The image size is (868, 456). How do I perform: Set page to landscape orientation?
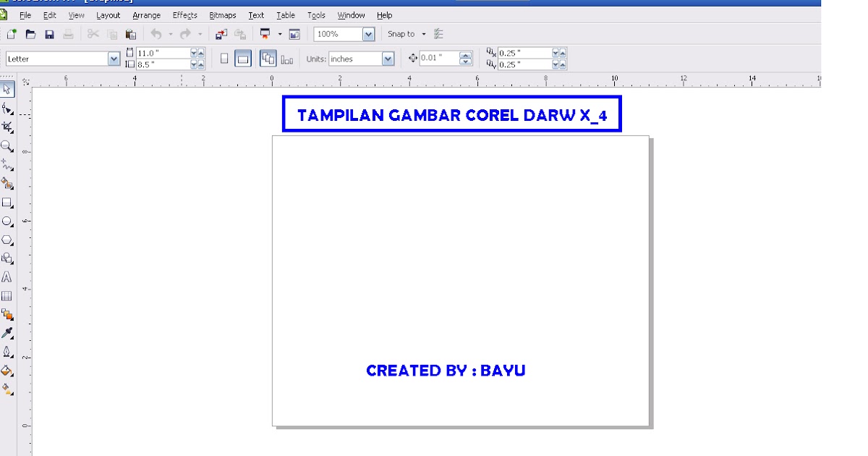coord(243,59)
